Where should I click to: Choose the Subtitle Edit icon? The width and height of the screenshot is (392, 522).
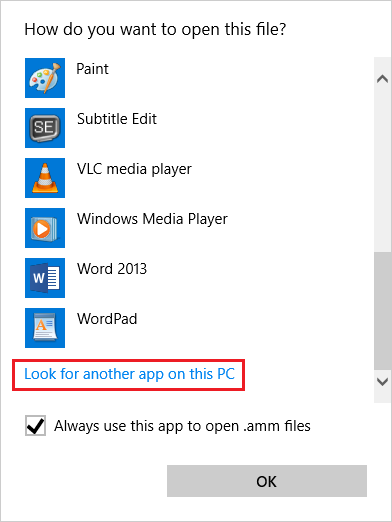click(x=45, y=128)
